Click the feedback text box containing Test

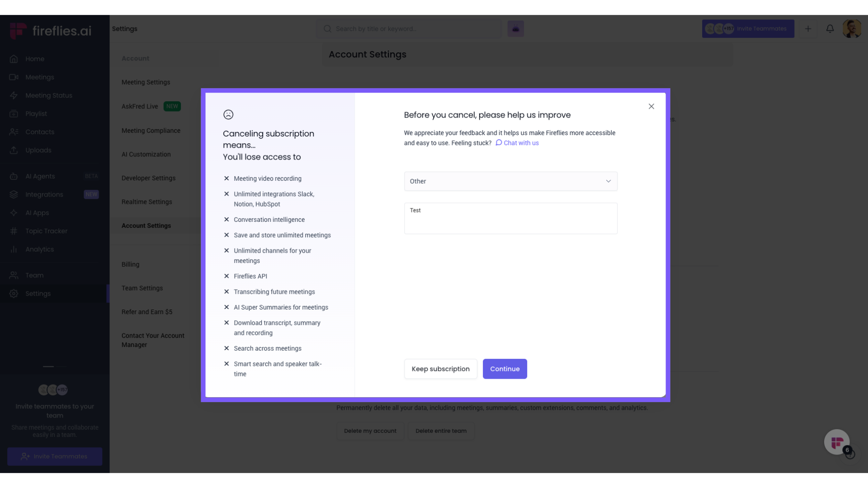click(510, 218)
